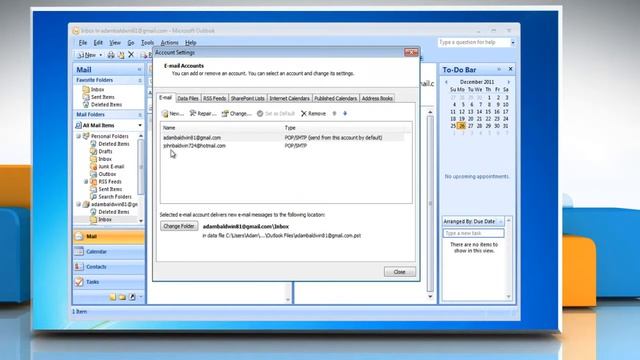Close the To-Do Bar with its X

click(510, 69)
